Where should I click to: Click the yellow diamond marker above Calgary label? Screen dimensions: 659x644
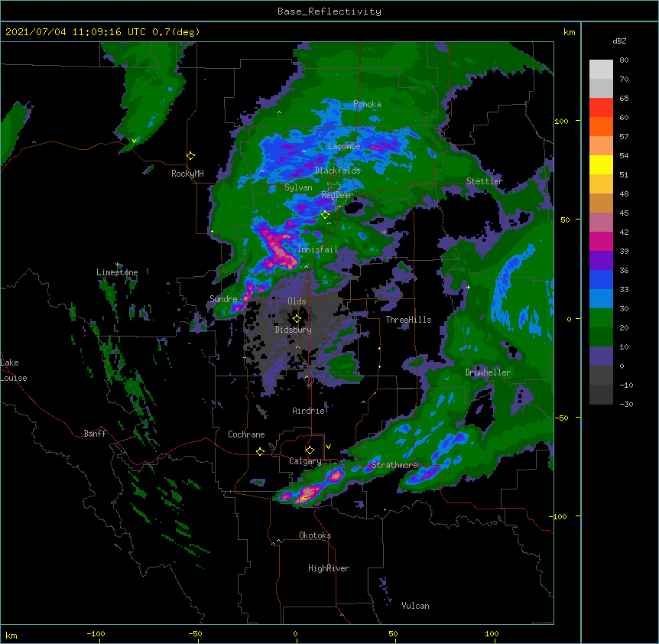click(310, 450)
